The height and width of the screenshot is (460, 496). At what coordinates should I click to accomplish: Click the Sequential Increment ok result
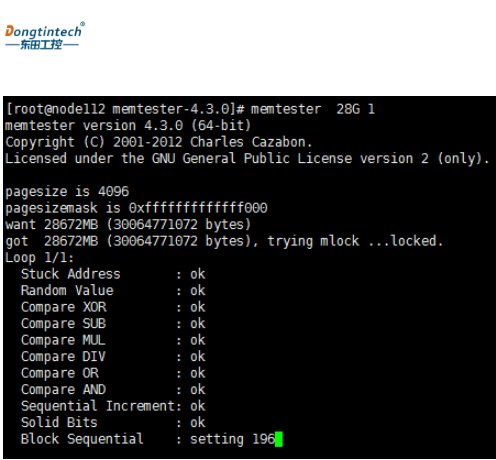(x=197, y=406)
